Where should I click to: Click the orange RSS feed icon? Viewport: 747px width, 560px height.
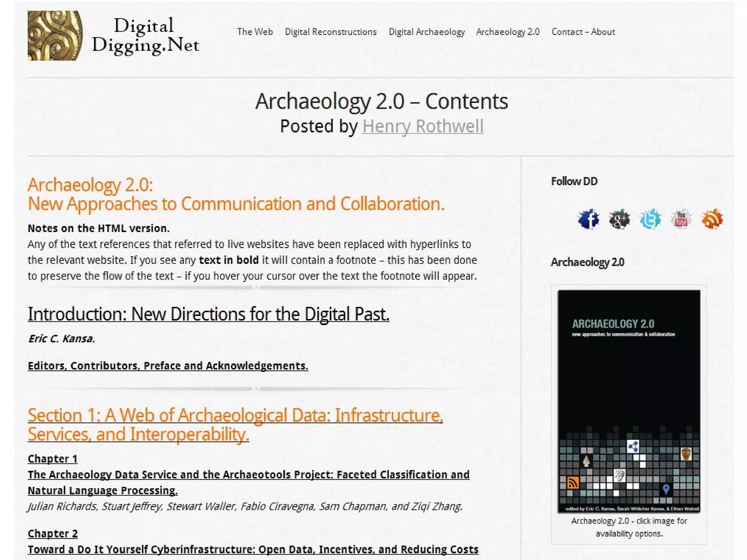pos(712,219)
